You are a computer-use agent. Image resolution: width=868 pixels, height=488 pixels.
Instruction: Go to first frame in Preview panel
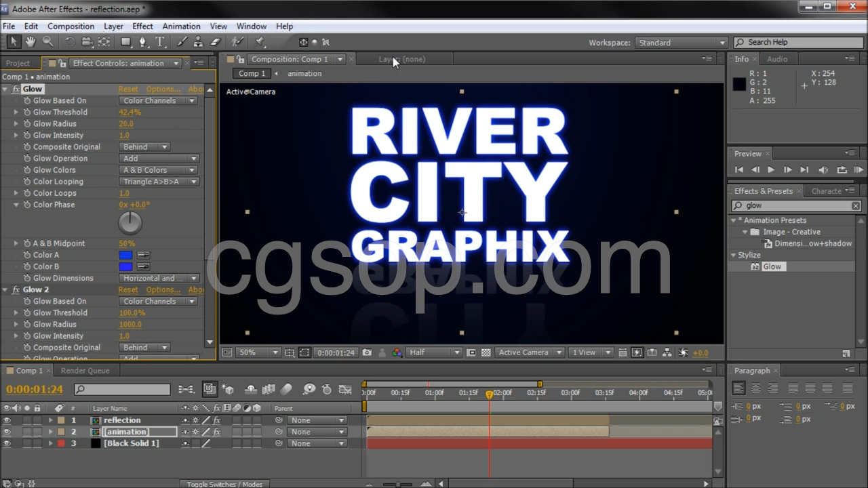point(739,169)
